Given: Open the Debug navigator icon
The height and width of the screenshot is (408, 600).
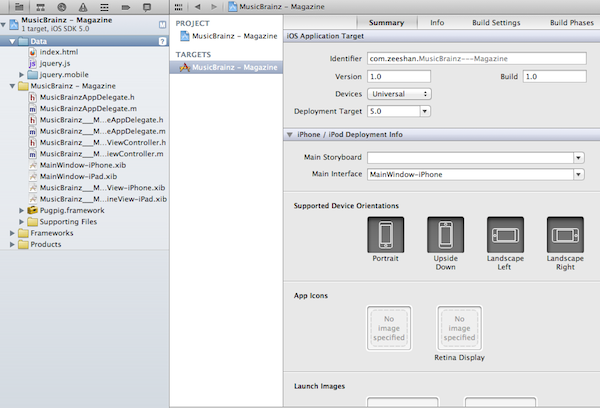Looking at the screenshot, I should click(x=104, y=7).
